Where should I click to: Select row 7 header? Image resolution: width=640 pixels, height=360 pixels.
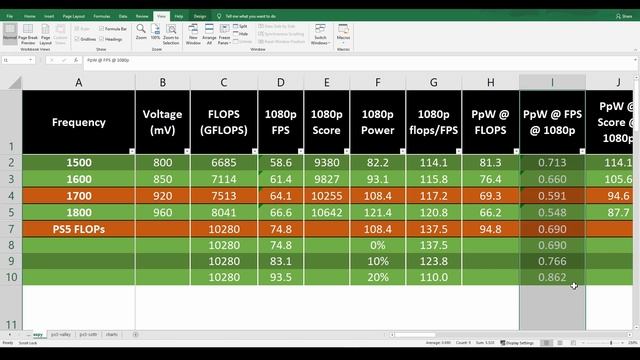[x=11, y=229]
